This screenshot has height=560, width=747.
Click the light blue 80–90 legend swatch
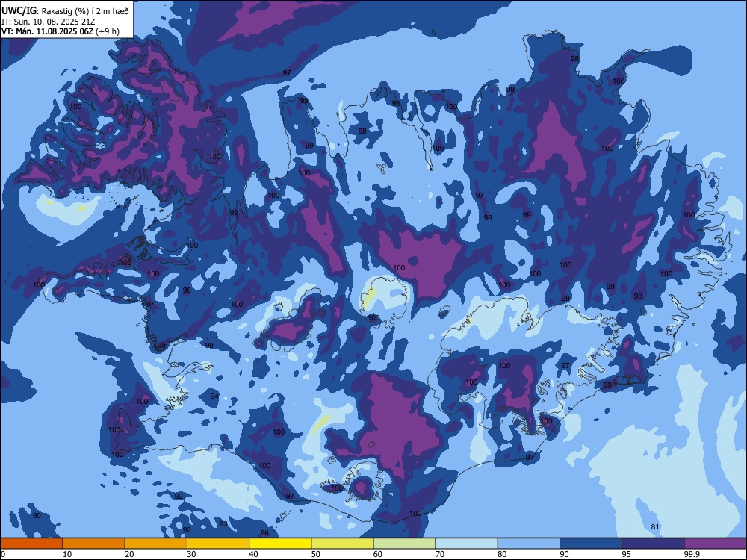coord(529,544)
